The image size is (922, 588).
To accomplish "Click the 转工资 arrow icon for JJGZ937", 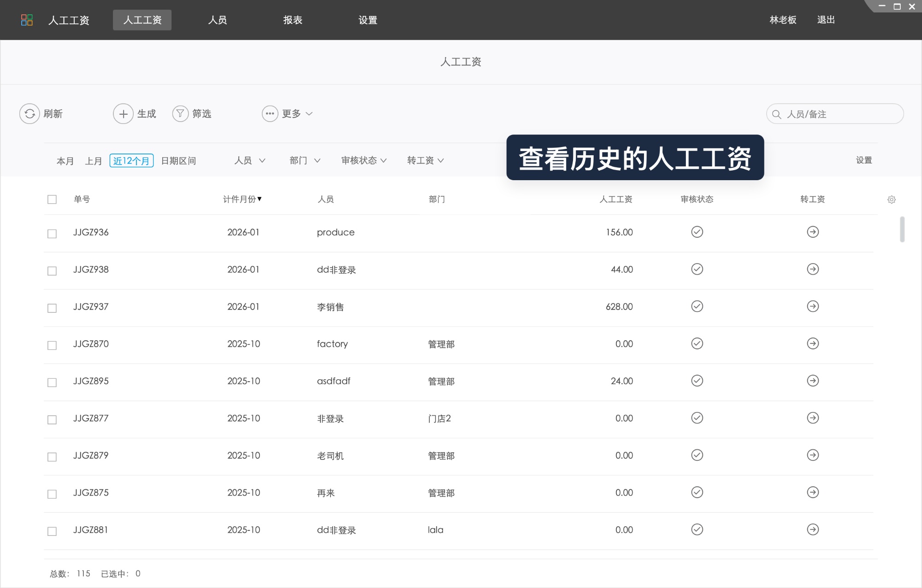I will (813, 307).
